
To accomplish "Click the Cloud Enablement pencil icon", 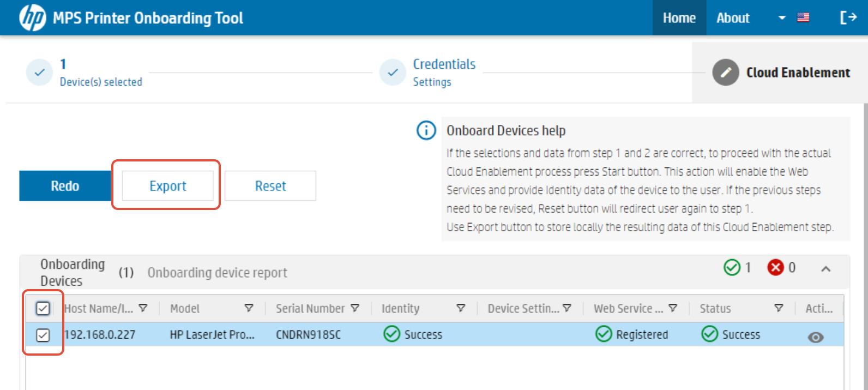I will click(726, 73).
